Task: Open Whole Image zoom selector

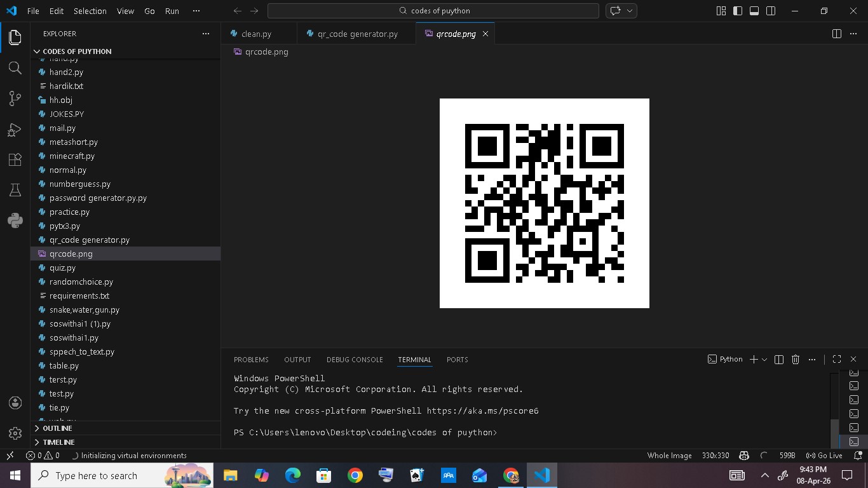Action: tap(669, 456)
